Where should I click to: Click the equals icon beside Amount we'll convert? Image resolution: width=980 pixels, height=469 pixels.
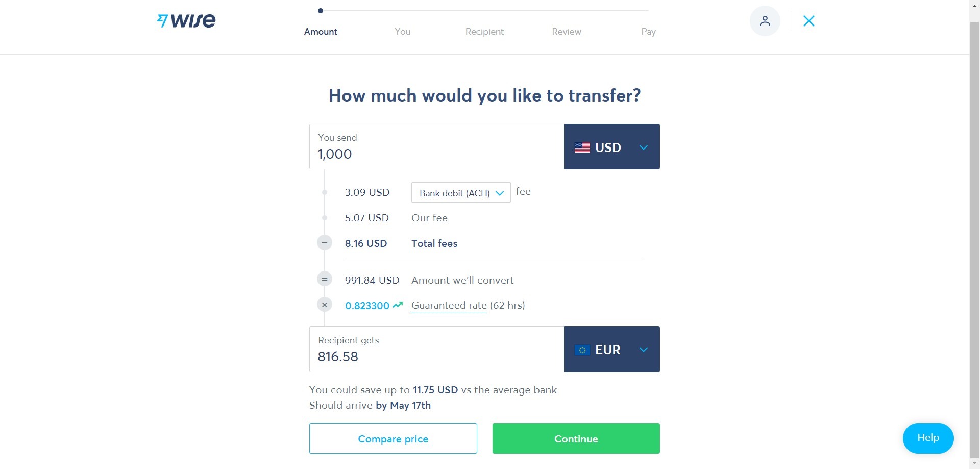click(325, 280)
